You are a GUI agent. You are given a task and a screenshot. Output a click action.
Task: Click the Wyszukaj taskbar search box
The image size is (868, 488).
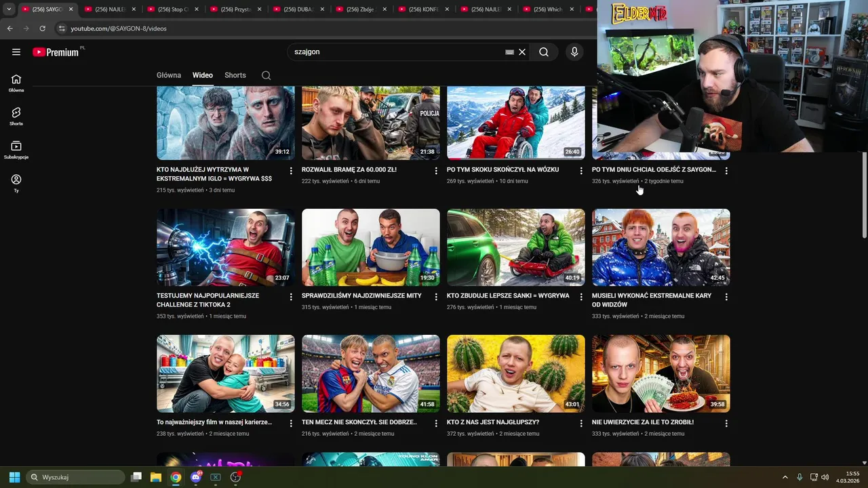point(75,477)
